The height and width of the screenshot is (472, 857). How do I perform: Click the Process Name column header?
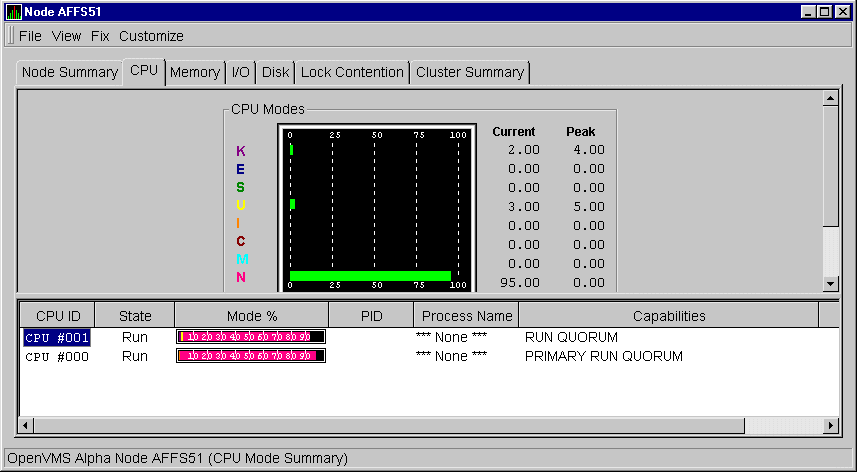[x=466, y=316]
